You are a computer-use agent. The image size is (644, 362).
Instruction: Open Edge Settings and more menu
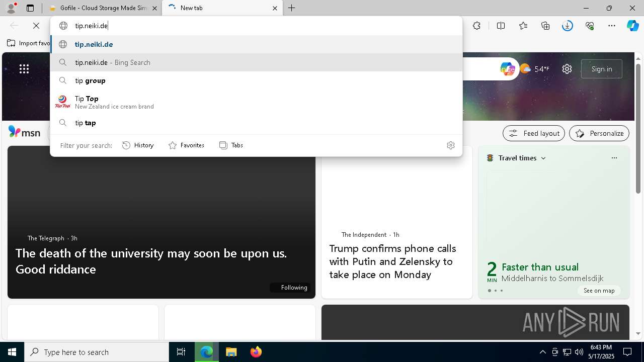click(x=612, y=26)
